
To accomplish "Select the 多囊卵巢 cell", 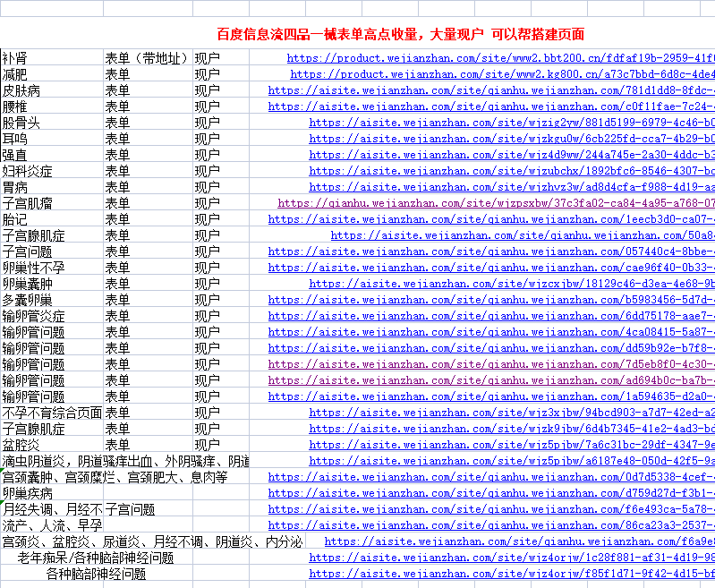I will click(x=27, y=300).
